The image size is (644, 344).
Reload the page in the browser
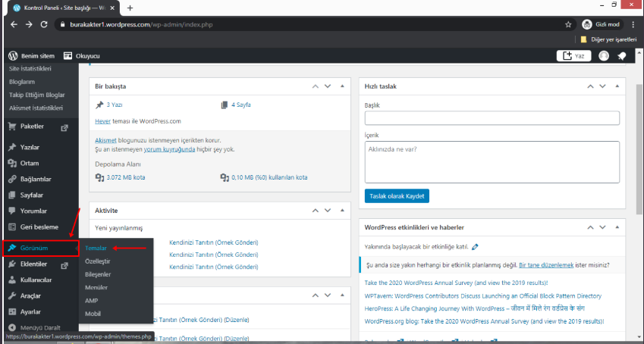coord(44,24)
